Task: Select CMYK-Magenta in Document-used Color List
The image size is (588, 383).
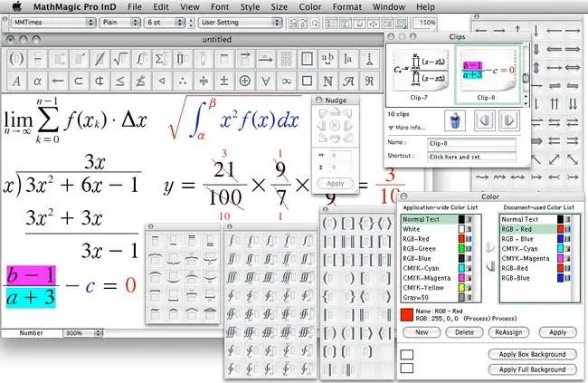Action: point(536,258)
